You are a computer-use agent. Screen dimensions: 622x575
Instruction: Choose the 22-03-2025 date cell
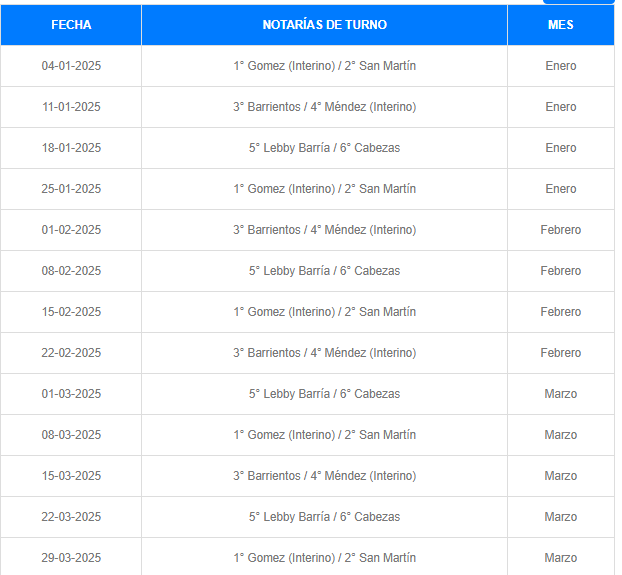coord(71,517)
